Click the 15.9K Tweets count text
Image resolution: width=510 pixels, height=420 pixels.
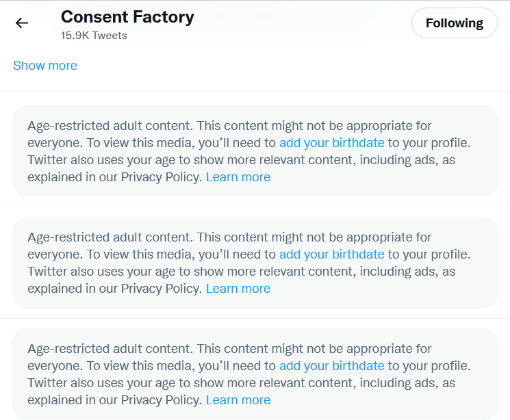[94, 36]
